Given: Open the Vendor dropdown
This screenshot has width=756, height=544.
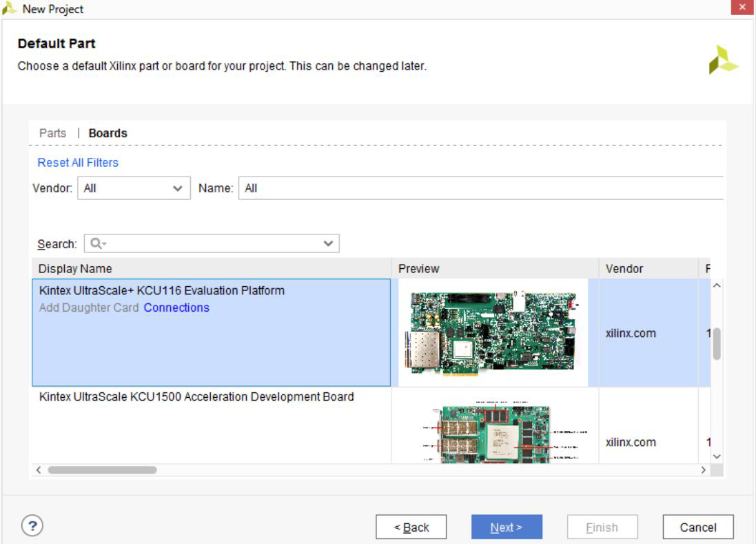Looking at the screenshot, I should click(x=134, y=188).
